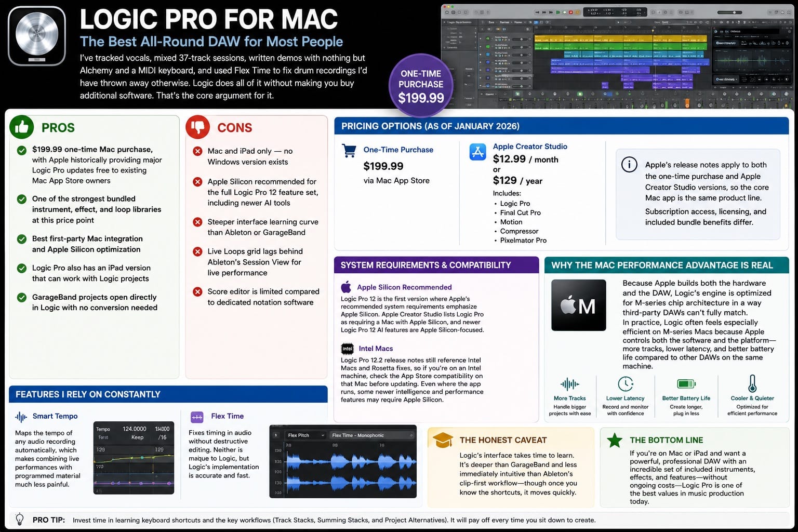Click the red record button in Logic window

coord(571,12)
